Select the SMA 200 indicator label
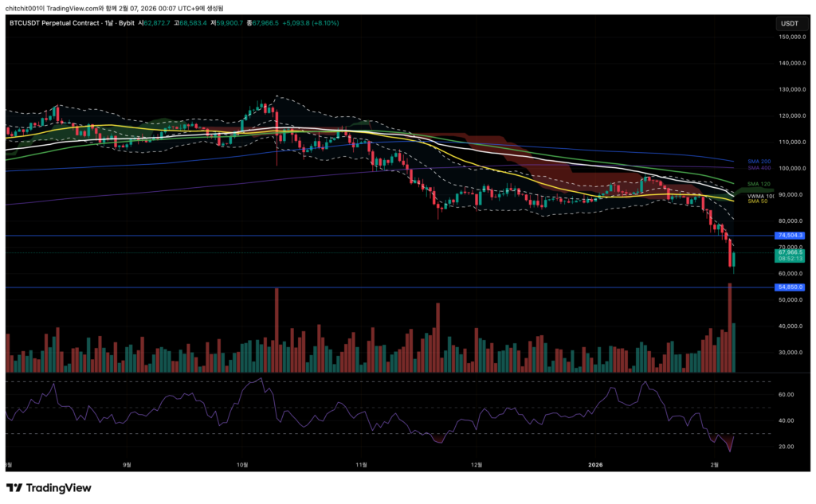816x504 pixels. click(x=759, y=162)
